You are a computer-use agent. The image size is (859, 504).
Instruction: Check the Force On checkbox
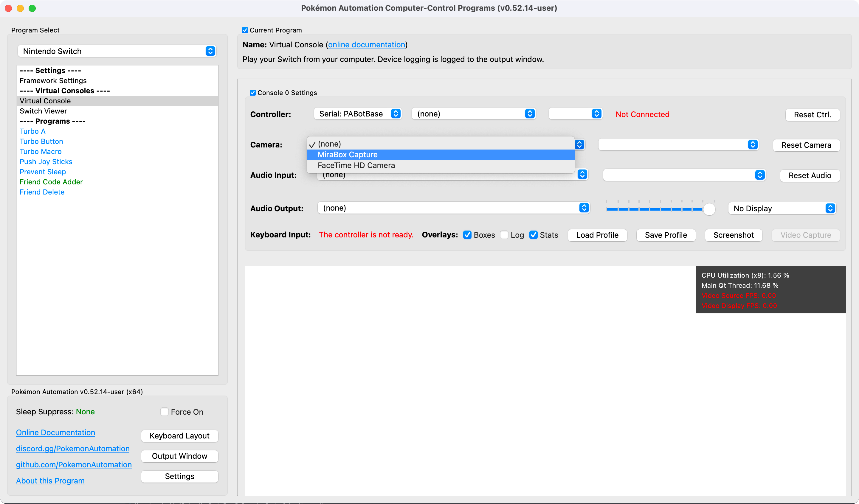pyautogui.click(x=164, y=412)
